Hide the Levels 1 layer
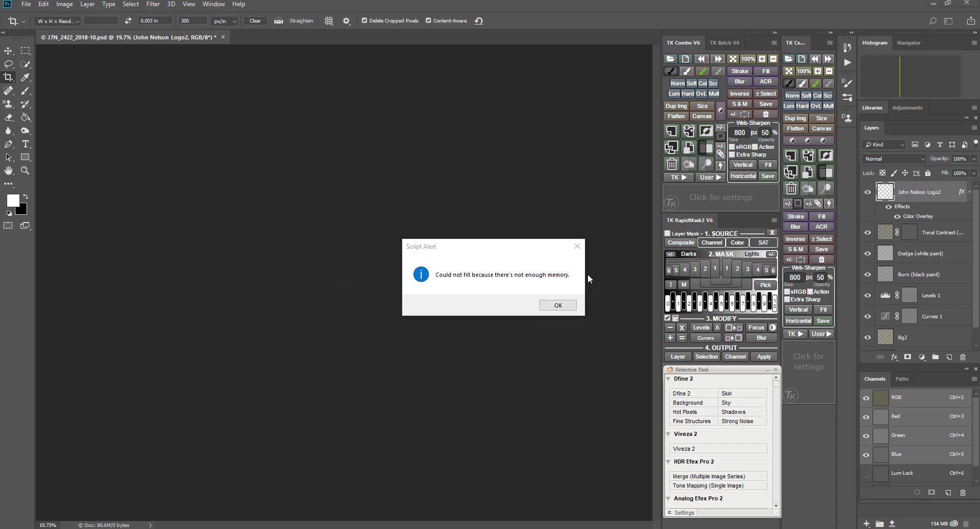Viewport: 980px width, 529px height. pos(867,296)
